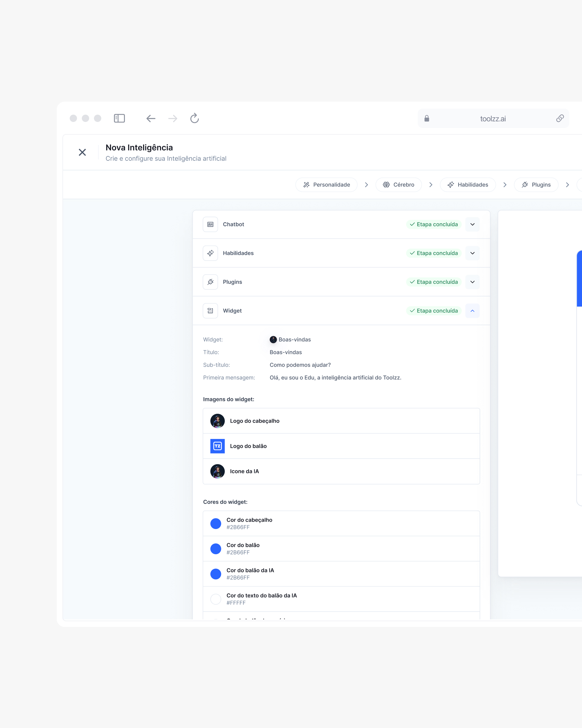Click the white text color swatch
582x728 pixels.
(216, 599)
